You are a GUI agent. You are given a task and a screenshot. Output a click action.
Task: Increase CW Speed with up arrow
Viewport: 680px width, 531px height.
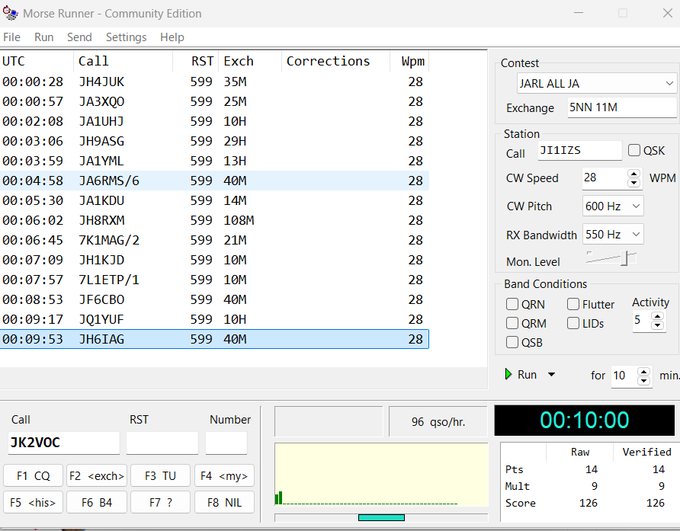click(634, 174)
